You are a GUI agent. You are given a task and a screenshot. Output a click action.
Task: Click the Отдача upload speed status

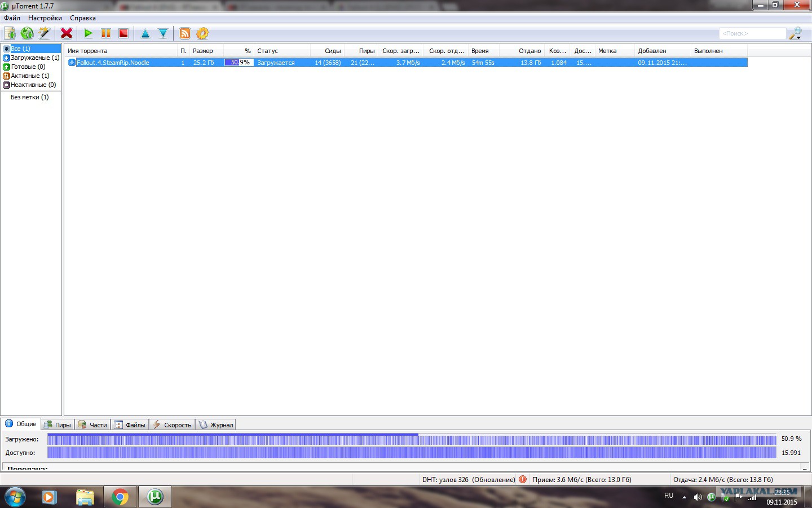pos(723,480)
